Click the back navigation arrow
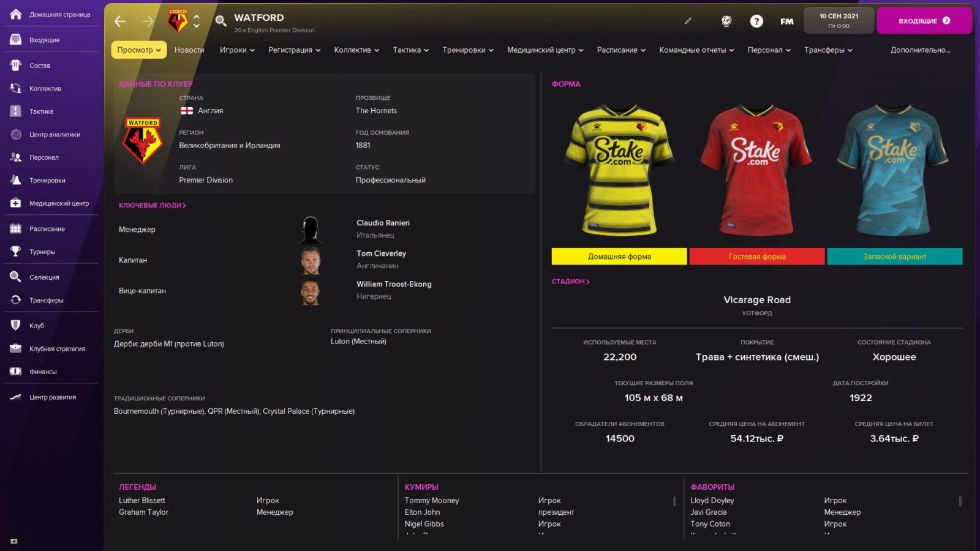The image size is (980, 551). (x=120, y=21)
